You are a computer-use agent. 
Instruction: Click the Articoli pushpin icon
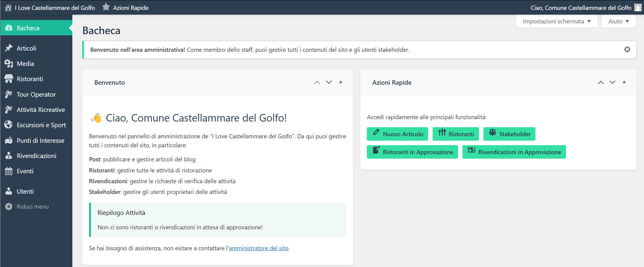point(9,48)
